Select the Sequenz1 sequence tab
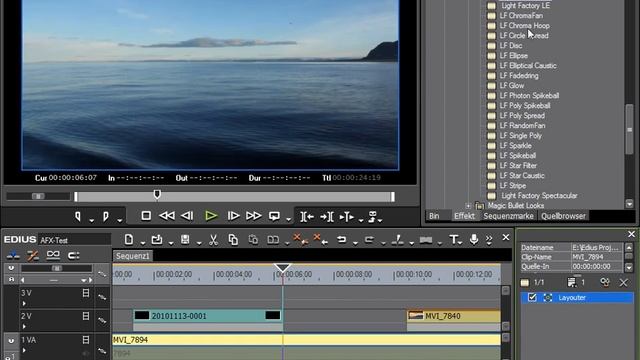Viewport: 640px width, 360px height. coord(133,256)
